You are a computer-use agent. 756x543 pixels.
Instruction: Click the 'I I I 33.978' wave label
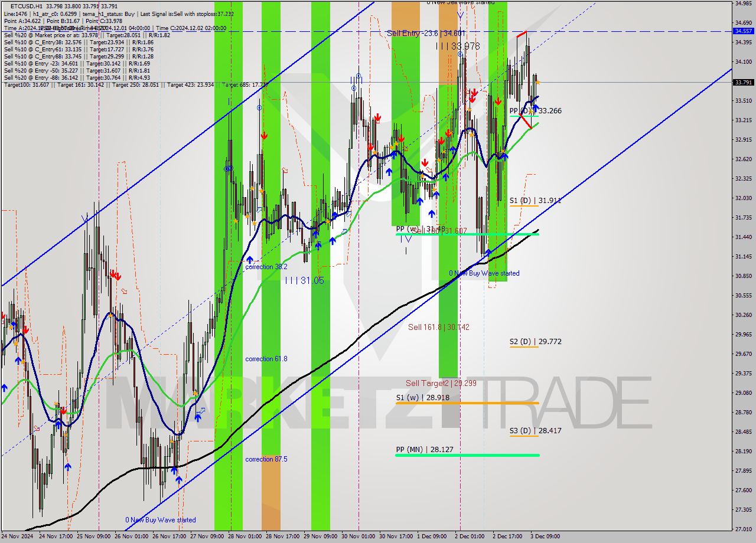458,46
